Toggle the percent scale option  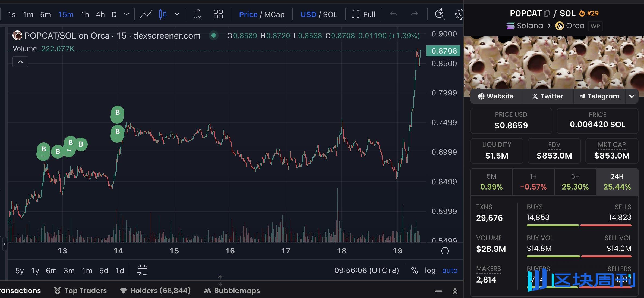point(414,270)
